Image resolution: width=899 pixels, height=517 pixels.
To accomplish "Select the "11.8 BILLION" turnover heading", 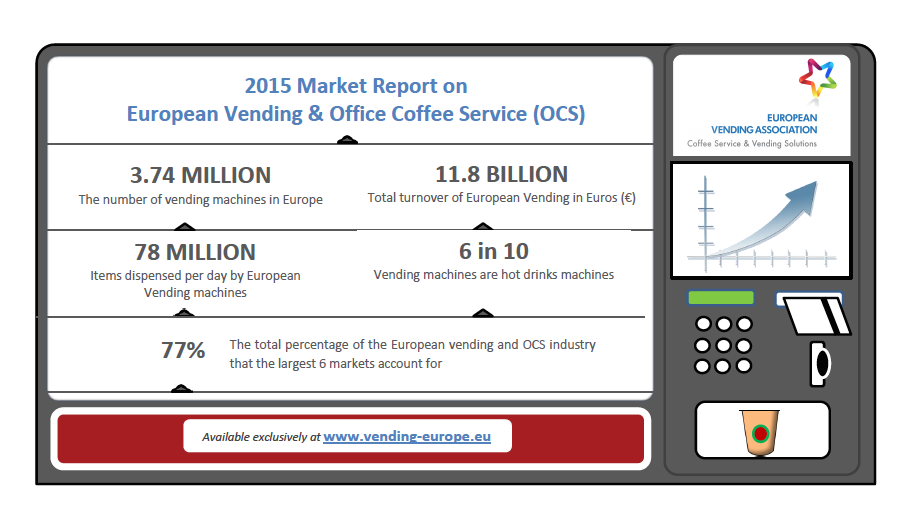I will tap(501, 174).
